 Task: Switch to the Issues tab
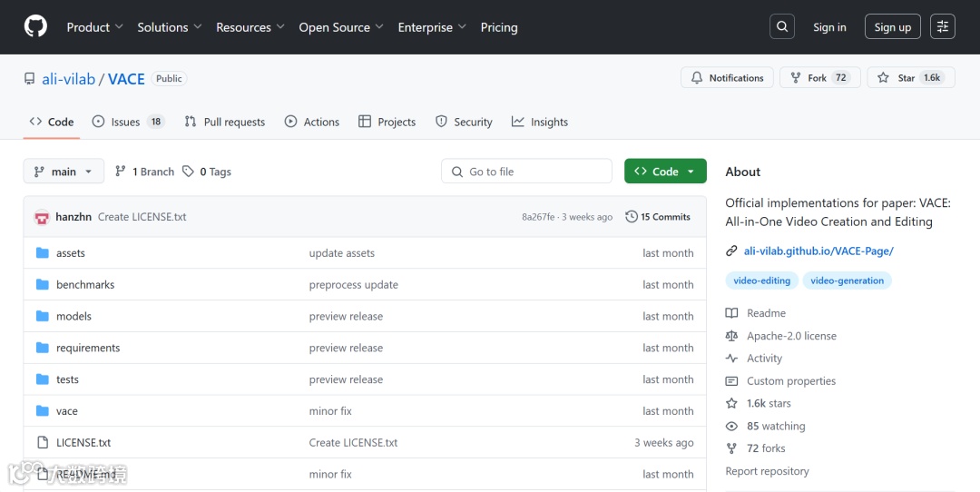pos(128,122)
